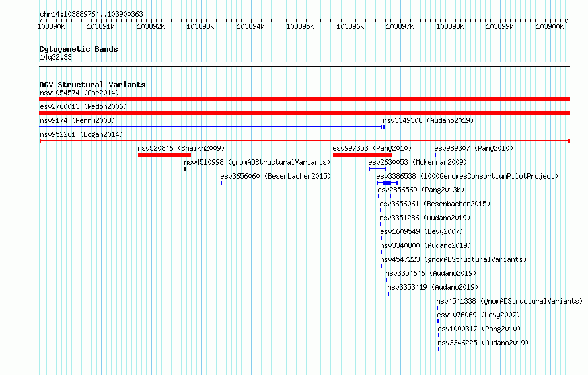
Task: Click the blue glyph under esv3386538
Action: [x=387, y=183]
